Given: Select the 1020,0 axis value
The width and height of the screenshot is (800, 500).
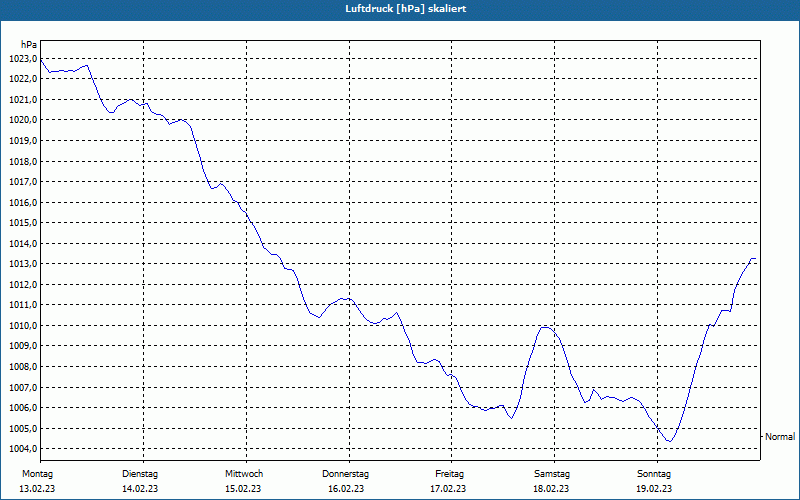Looking at the screenshot, I should tap(23, 120).
